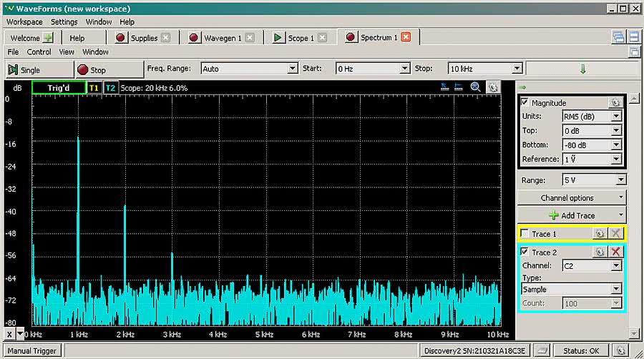Remove Trace 2 with red X
Screen dimensions: 644x359
pyautogui.click(x=616, y=252)
